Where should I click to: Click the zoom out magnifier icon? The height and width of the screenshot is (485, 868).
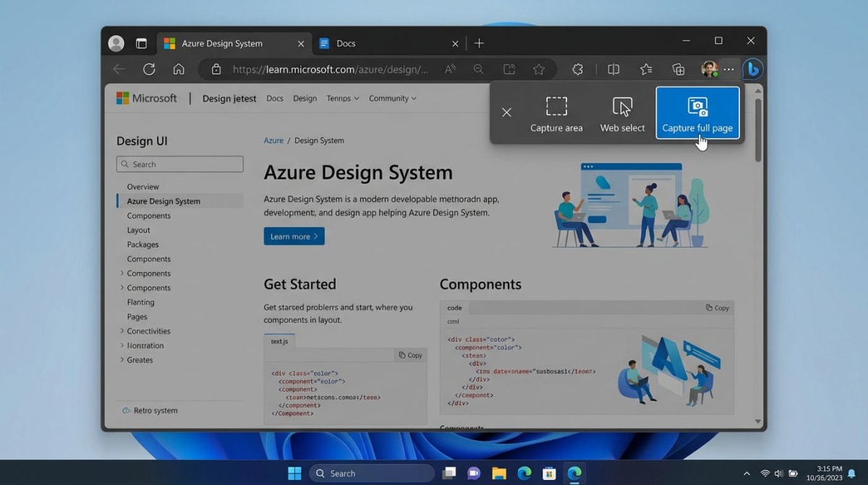click(x=479, y=69)
